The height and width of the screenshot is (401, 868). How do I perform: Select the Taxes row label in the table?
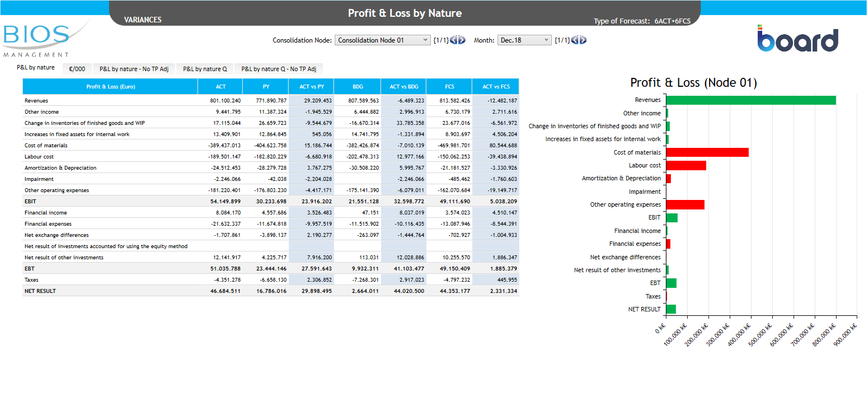[x=31, y=280]
